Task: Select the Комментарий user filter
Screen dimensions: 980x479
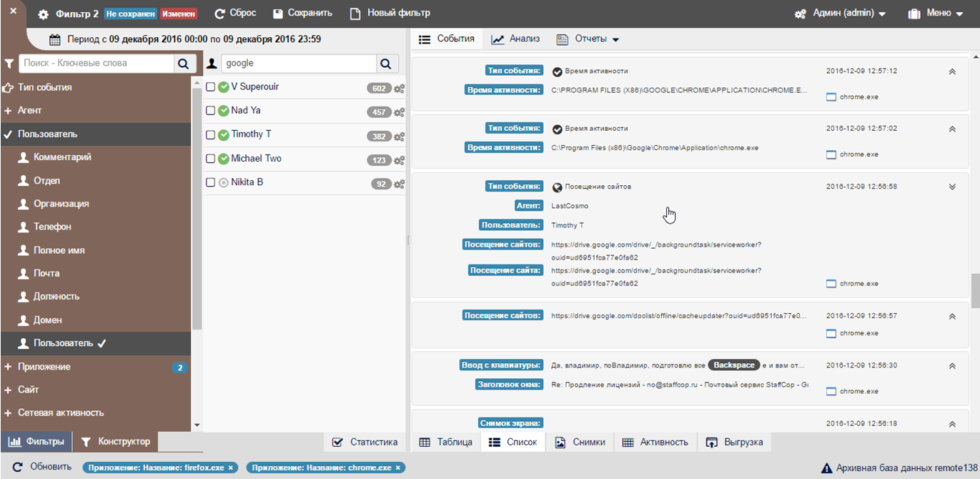Action: [96, 157]
